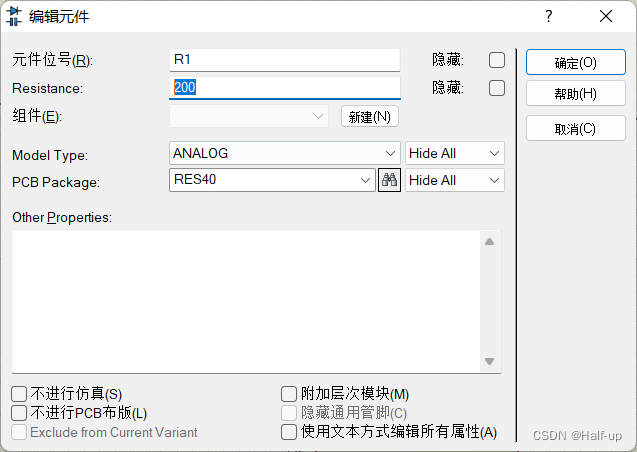Enable 使用文本方式编辑所有属性(A) checkbox
Screen dimensions: 637x452
(x=289, y=432)
